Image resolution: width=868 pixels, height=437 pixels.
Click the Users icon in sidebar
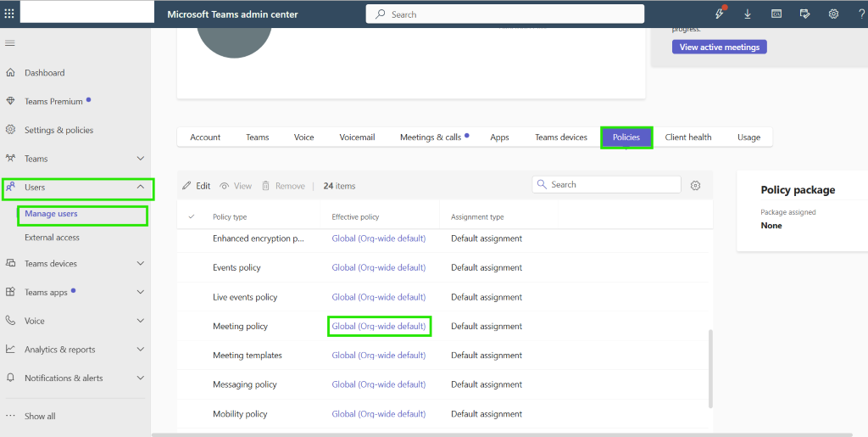click(10, 188)
